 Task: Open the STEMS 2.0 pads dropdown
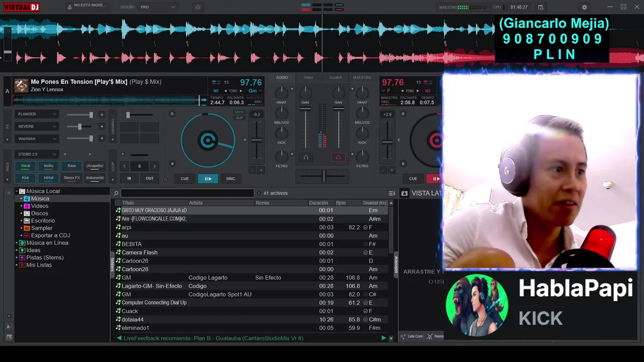(37, 154)
